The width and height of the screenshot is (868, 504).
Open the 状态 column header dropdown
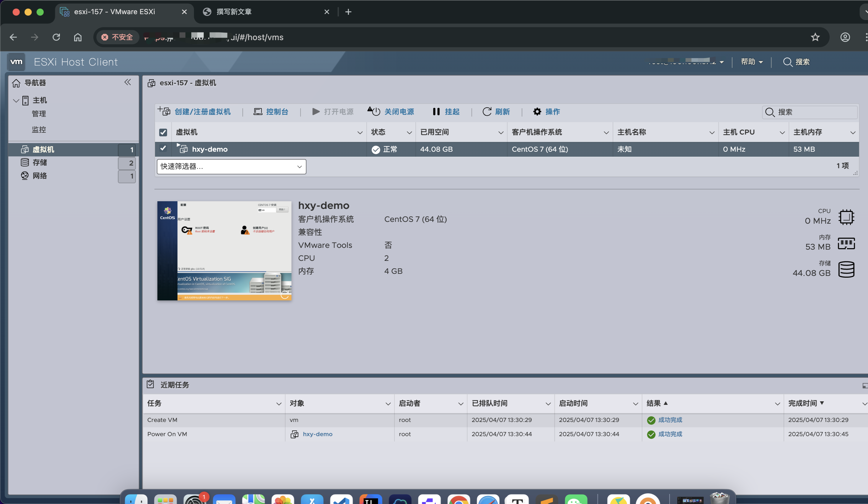(409, 132)
